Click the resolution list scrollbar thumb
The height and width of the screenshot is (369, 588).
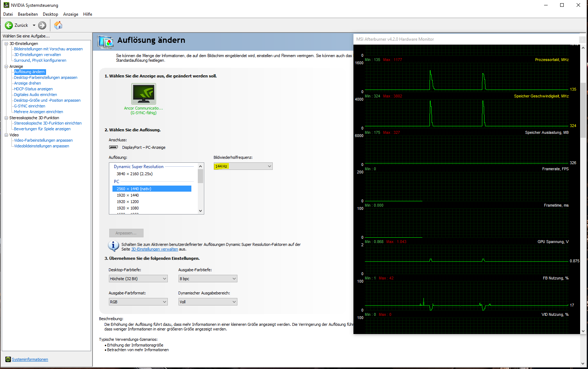[200, 176]
